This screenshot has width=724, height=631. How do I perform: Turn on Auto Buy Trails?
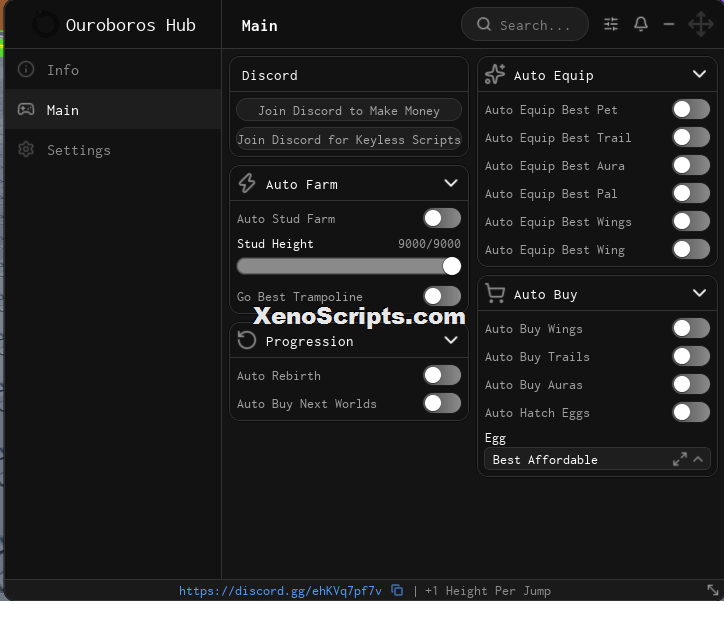[691, 356]
